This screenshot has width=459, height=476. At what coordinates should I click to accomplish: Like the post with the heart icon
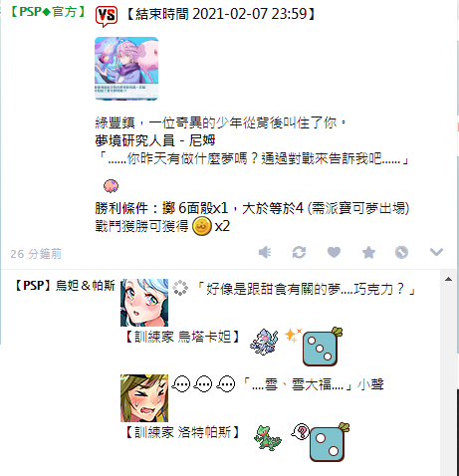(x=334, y=253)
